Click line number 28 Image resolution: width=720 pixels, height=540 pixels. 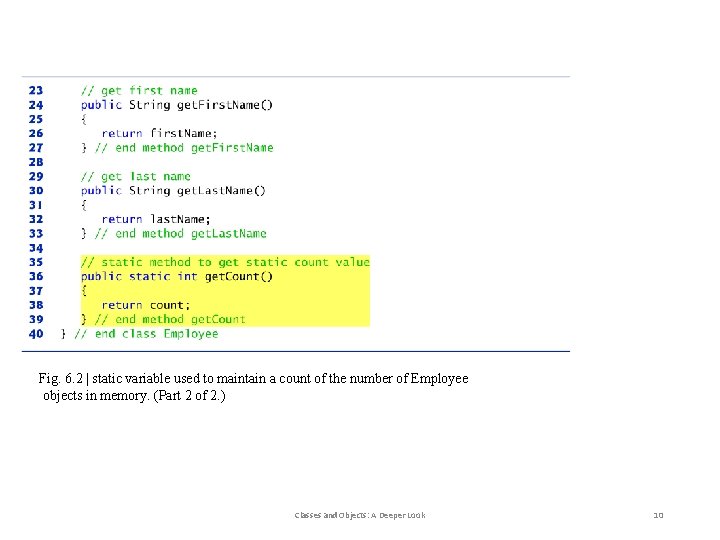[36, 162]
